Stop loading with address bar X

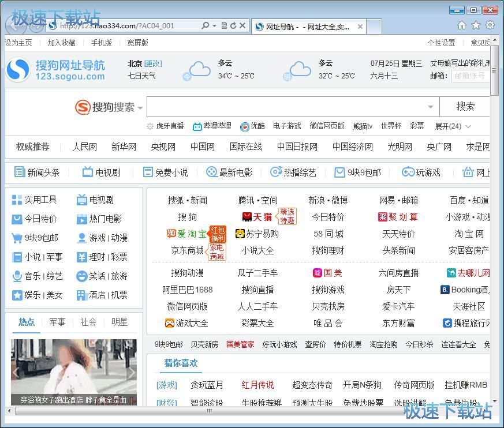(x=242, y=26)
